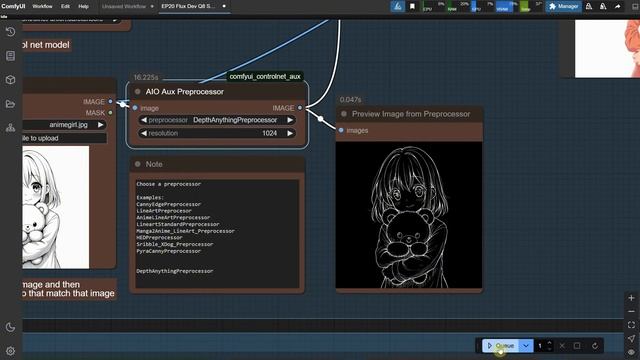Click Load Image MASK output slot
640x360 pixels.
tap(110, 113)
